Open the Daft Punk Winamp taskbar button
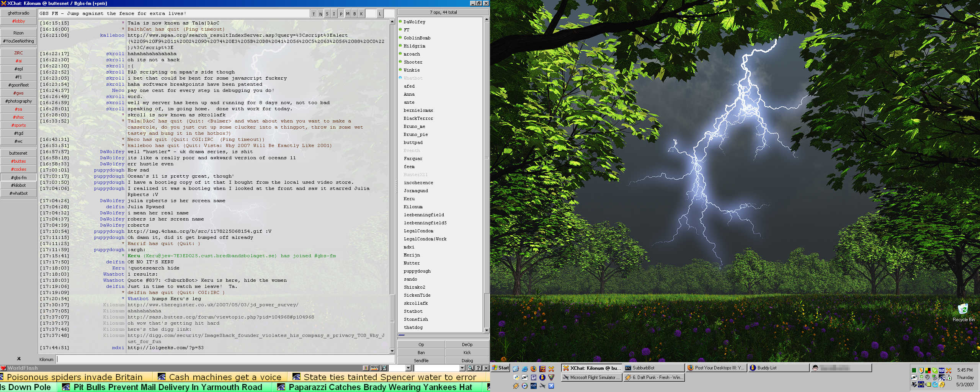Image resolution: width=980 pixels, height=392 pixels. (x=654, y=377)
